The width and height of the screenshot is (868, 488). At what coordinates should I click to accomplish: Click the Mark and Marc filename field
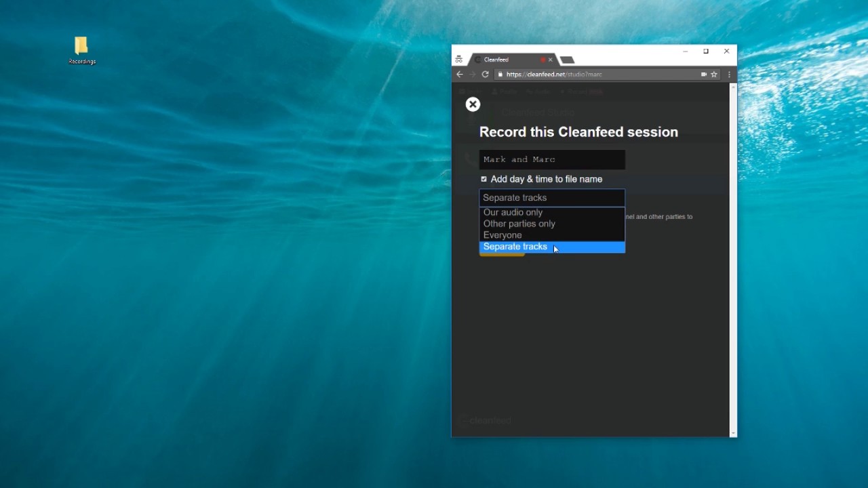point(552,159)
